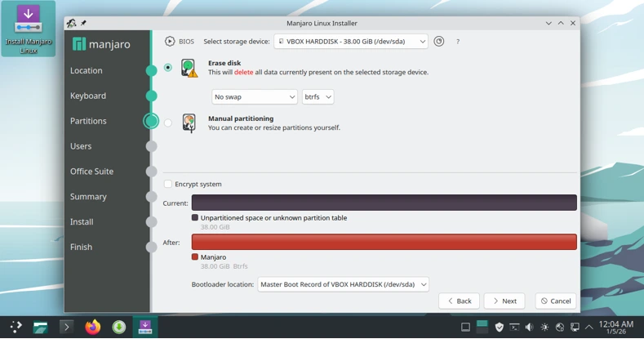Click the Manual partitioning drive icon
The width and height of the screenshot is (644, 339).
pyautogui.click(x=189, y=123)
